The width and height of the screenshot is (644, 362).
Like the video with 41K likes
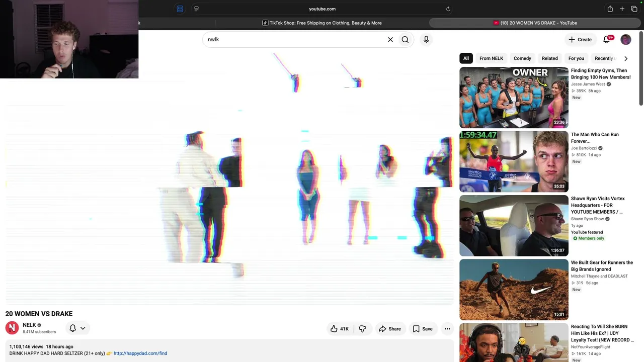tap(340, 329)
